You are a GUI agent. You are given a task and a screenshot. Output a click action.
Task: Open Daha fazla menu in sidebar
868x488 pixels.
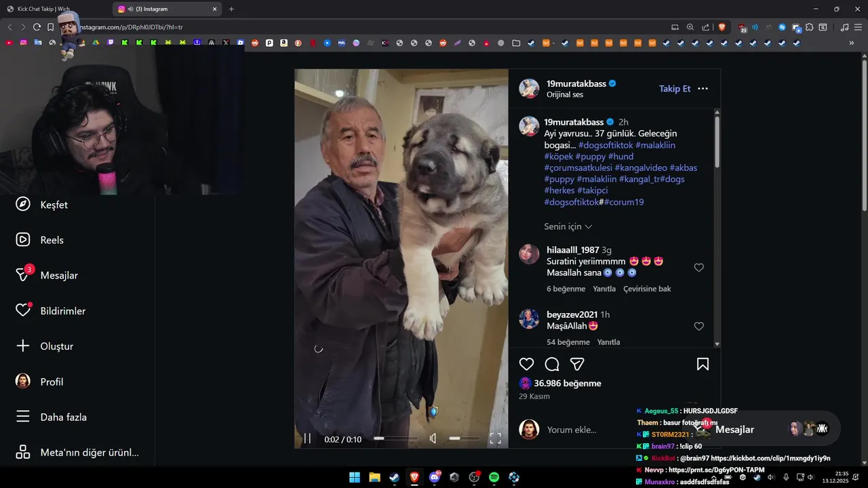point(51,417)
